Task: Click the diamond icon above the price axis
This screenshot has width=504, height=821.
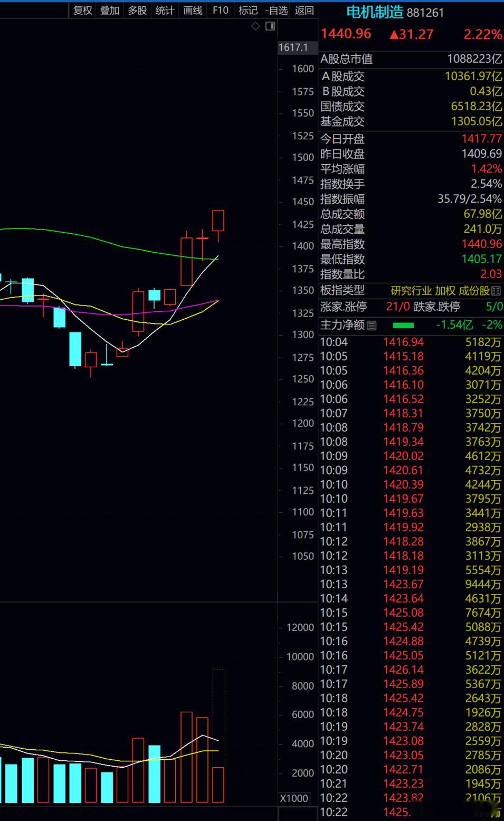Action: pyautogui.click(x=255, y=26)
